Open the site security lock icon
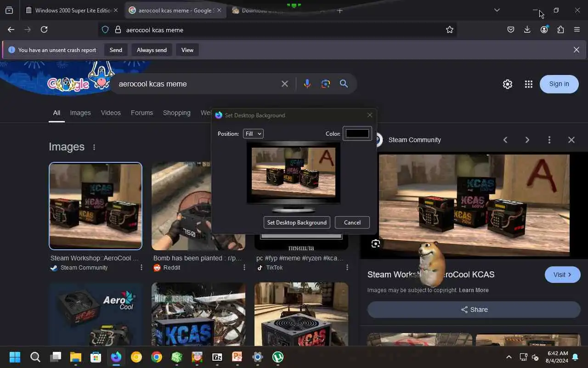The image size is (588, 368). coord(118,29)
